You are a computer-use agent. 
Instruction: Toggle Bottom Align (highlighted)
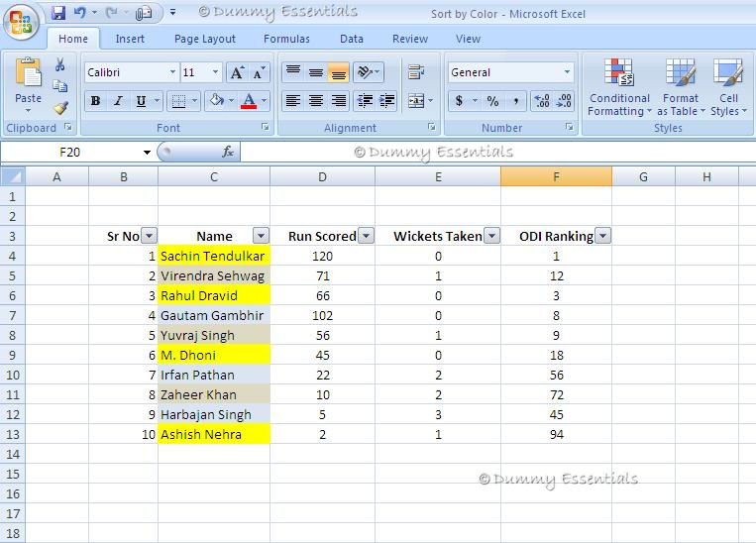(x=338, y=72)
